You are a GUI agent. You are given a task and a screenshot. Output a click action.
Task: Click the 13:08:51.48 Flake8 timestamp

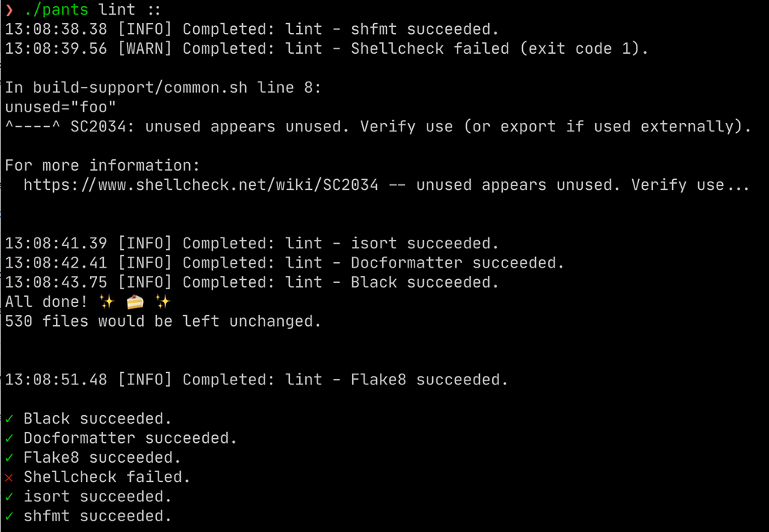(55, 380)
